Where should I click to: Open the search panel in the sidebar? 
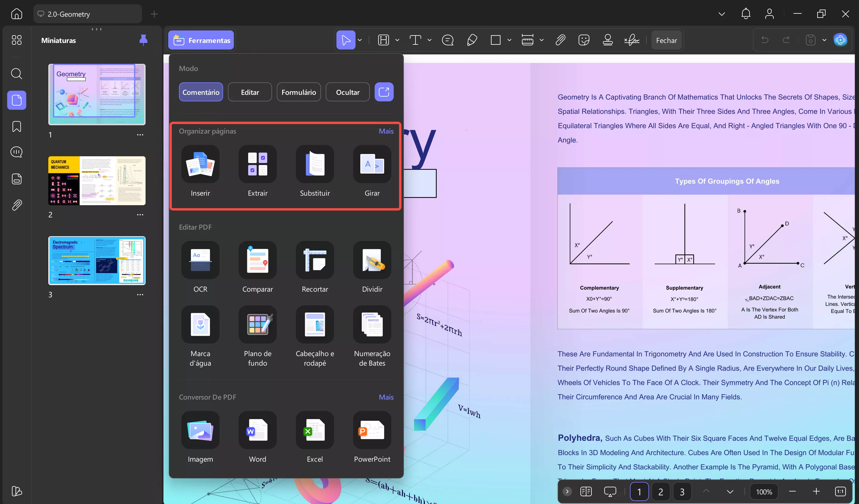click(x=16, y=74)
